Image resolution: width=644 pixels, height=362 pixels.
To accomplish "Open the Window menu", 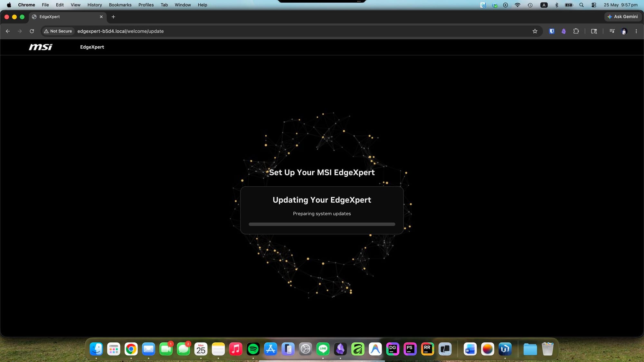I will point(183,5).
